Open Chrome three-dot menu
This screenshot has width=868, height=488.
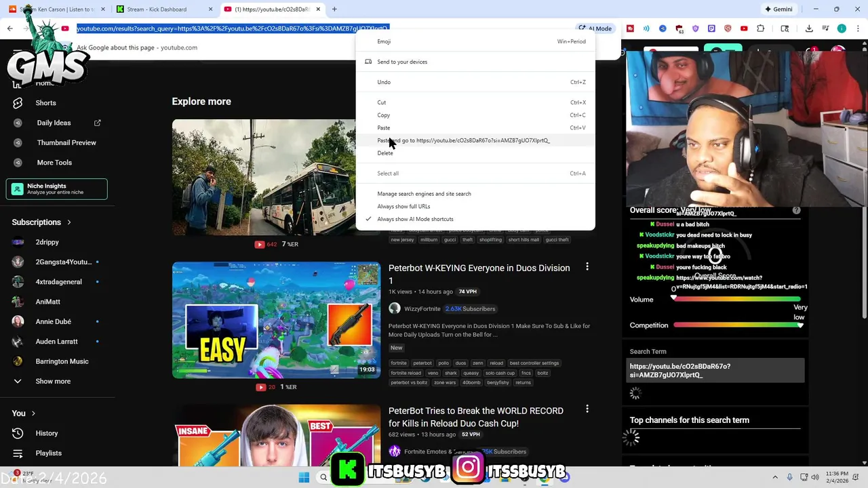pyautogui.click(x=858, y=28)
